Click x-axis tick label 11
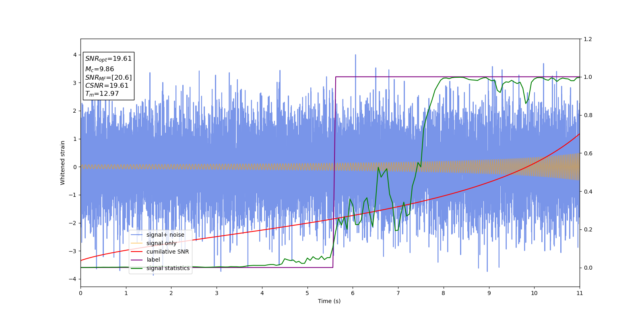Screen dimensions: 644x322 tap(580, 293)
